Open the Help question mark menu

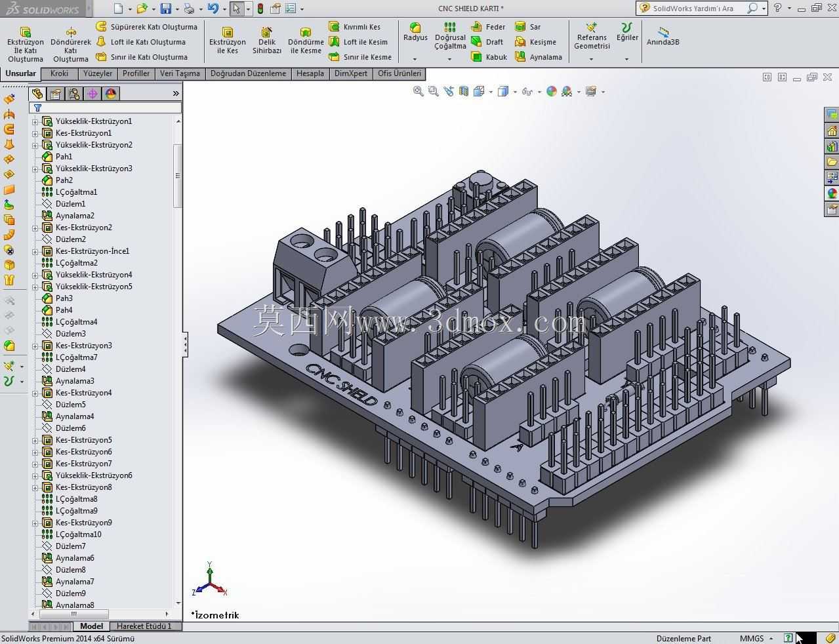(x=777, y=8)
